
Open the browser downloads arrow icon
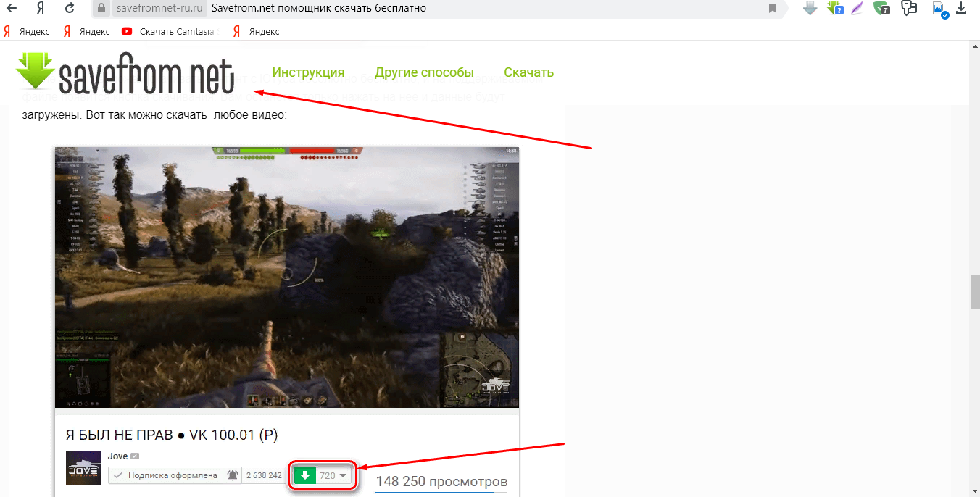click(x=962, y=9)
